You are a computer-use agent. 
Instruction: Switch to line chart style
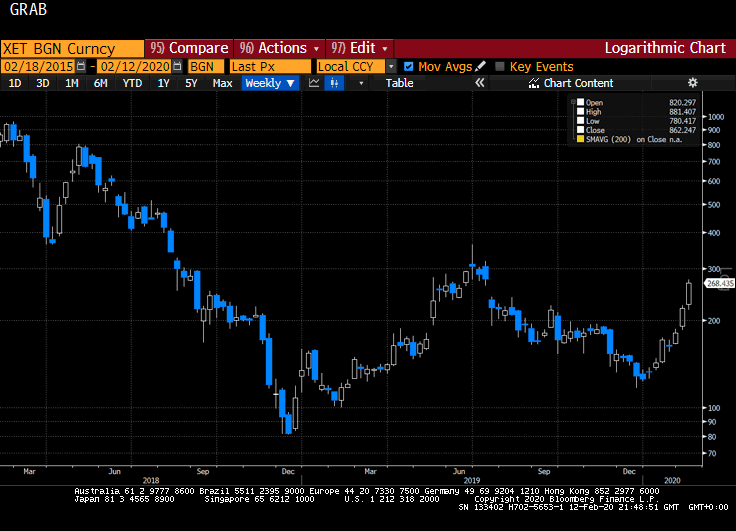(x=314, y=83)
